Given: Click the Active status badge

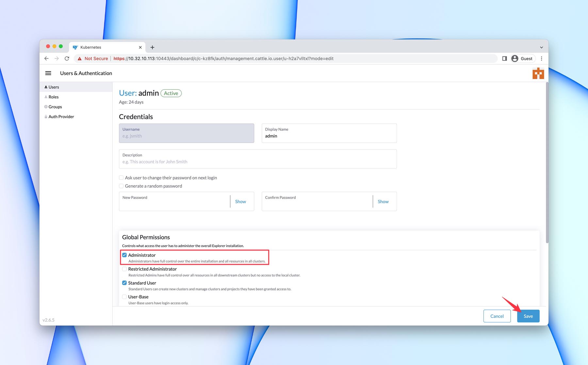Looking at the screenshot, I should (x=171, y=93).
